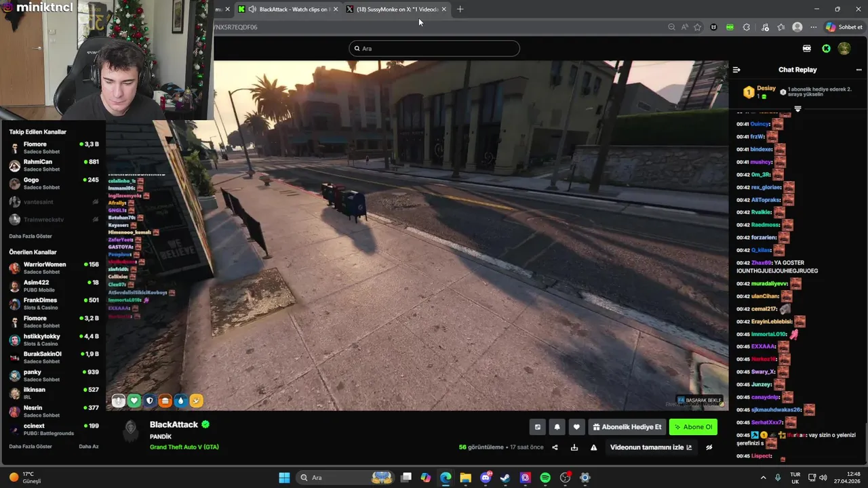Click the clips icon in the site header
The height and width of the screenshot is (488, 868).
[807, 49]
